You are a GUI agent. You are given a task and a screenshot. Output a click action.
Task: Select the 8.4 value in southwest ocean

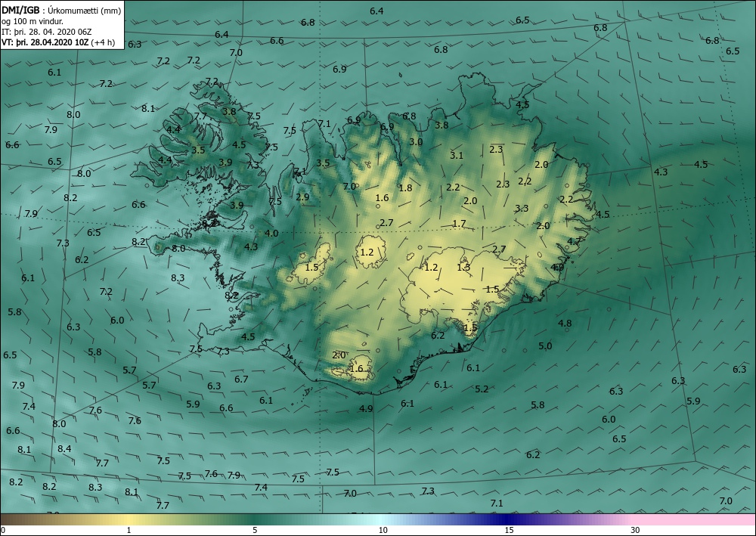(64, 449)
